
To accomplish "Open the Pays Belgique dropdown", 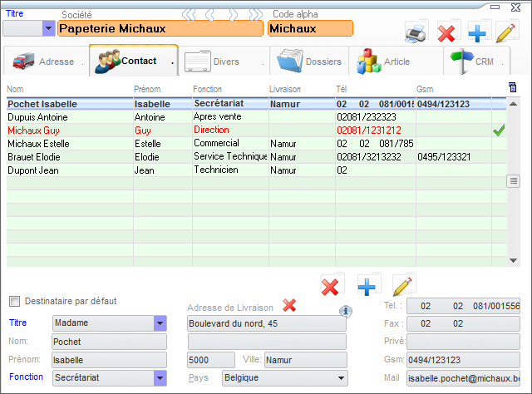I will 340,378.
